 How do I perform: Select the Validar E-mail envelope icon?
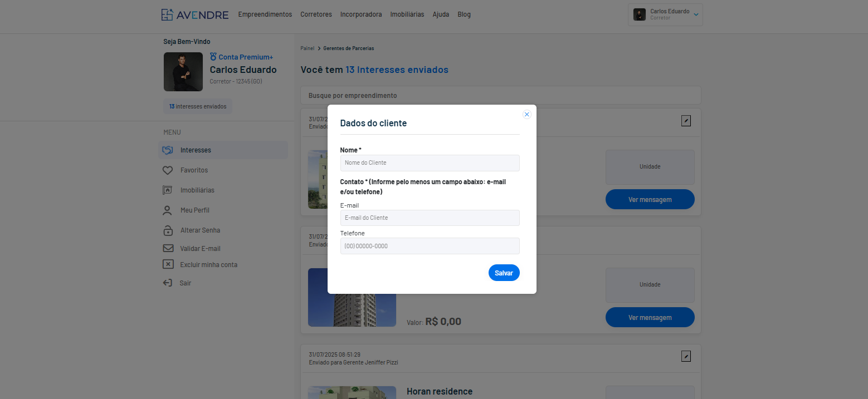168,248
